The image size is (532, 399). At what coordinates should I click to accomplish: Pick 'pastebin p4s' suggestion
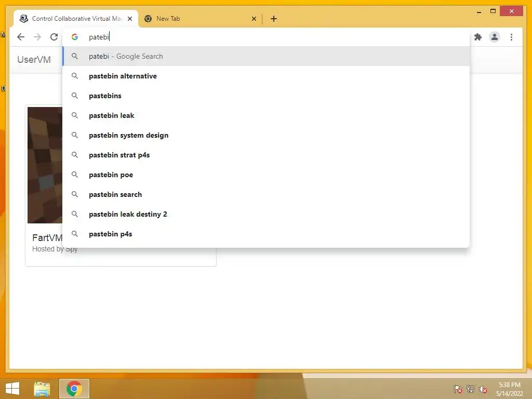(x=267, y=234)
